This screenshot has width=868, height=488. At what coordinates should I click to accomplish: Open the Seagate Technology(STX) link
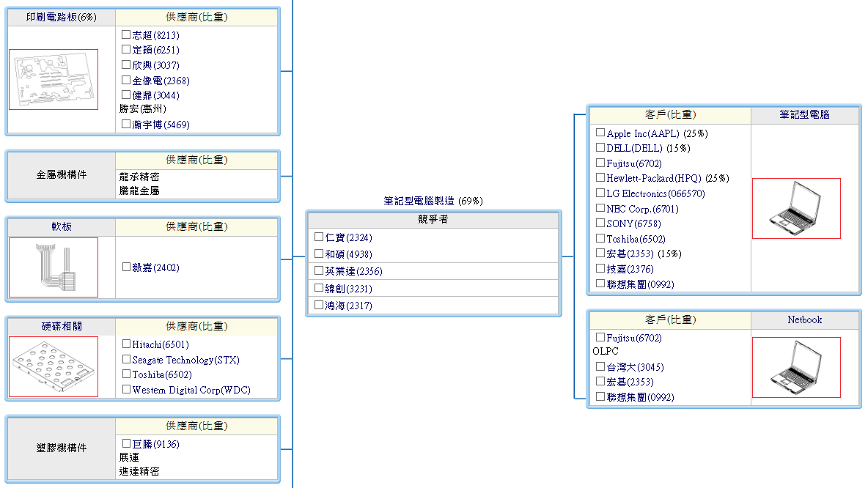pyautogui.click(x=186, y=360)
